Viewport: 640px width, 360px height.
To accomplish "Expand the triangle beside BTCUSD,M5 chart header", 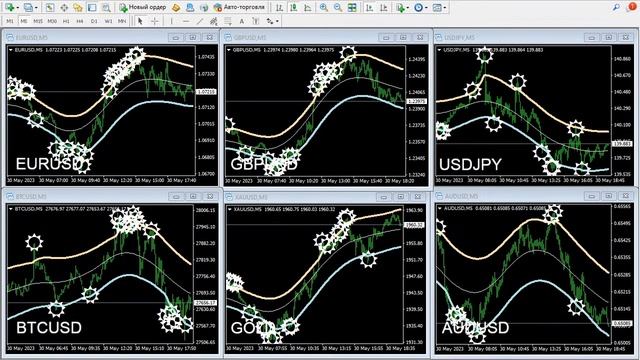I will (11, 209).
